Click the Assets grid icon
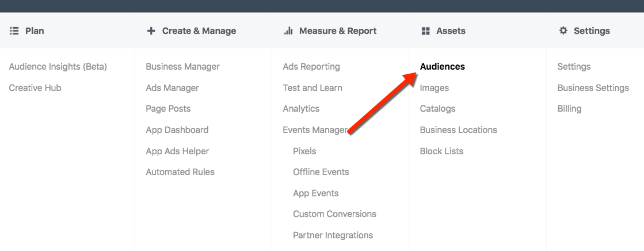644x251 pixels. point(425,31)
